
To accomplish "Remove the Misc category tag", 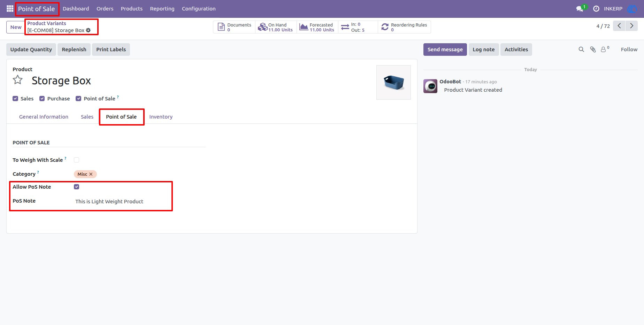I will [x=91, y=174].
